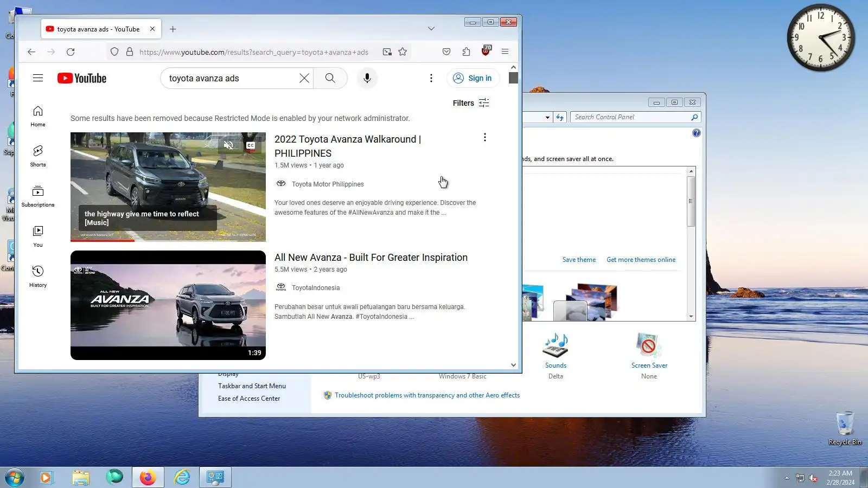Start voice search with the microphone
The image size is (868, 488).
(x=367, y=78)
